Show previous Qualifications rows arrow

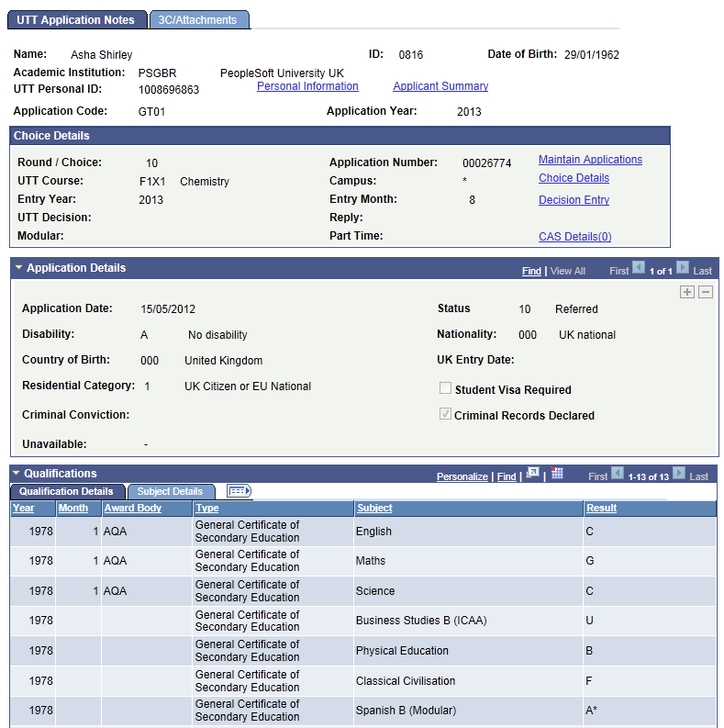point(618,473)
